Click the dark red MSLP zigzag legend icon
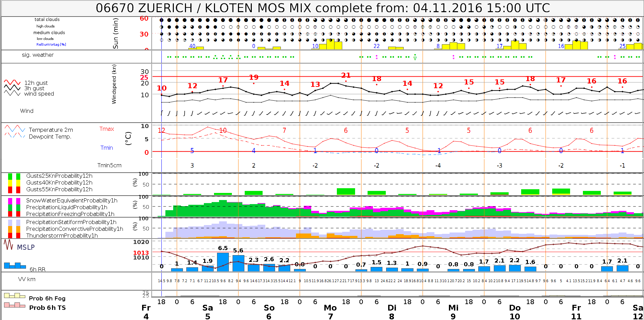This screenshot has height=320, width=644. (8, 245)
